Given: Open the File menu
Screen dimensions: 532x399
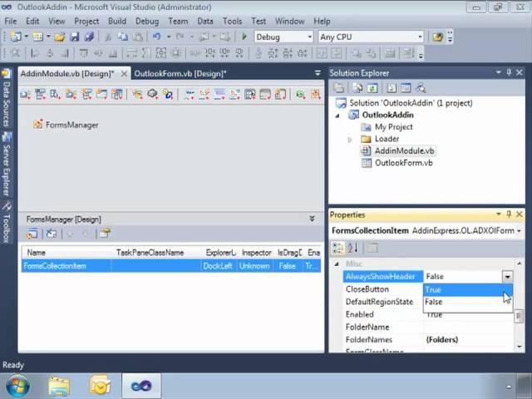Looking at the screenshot, I should [x=11, y=22].
